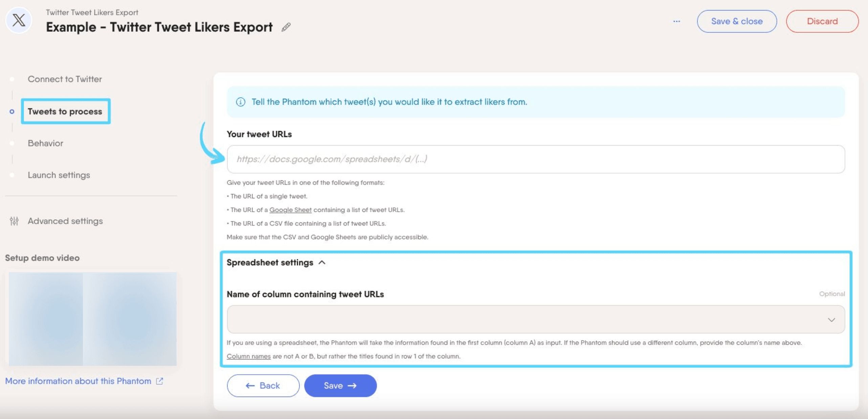Viewport: 868px width, 419px height.
Task: Play the setup demo video thumbnail
Action: [x=92, y=319]
